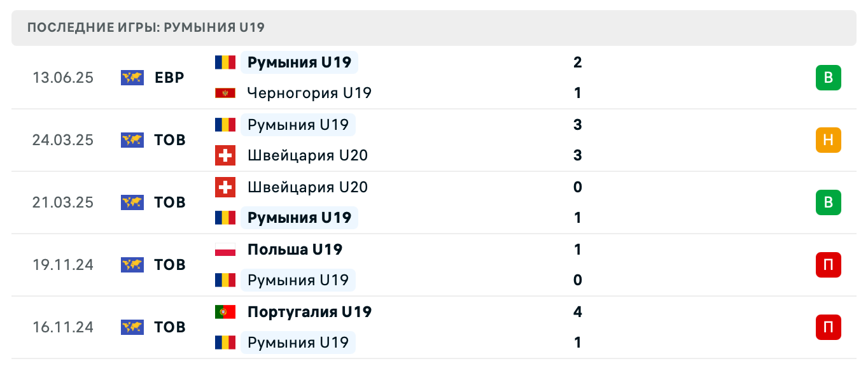Click the red loss badge for 19.11.24 match

click(x=828, y=265)
